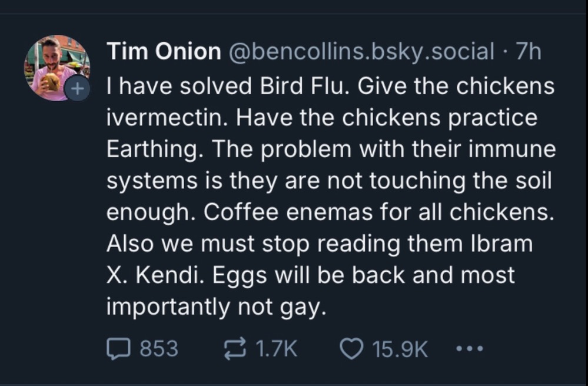The width and height of the screenshot is (588, 386).
Task: Open the three-dot more options menu
Action: coord(470,349)
